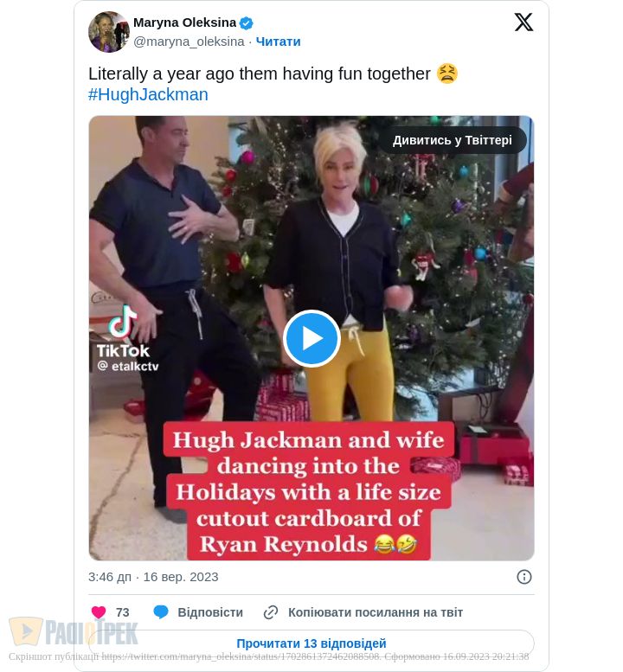Open Maryna Oleksina's profile avatar
Viewport: 623px width, 672px height.
(x=109, y=32)
